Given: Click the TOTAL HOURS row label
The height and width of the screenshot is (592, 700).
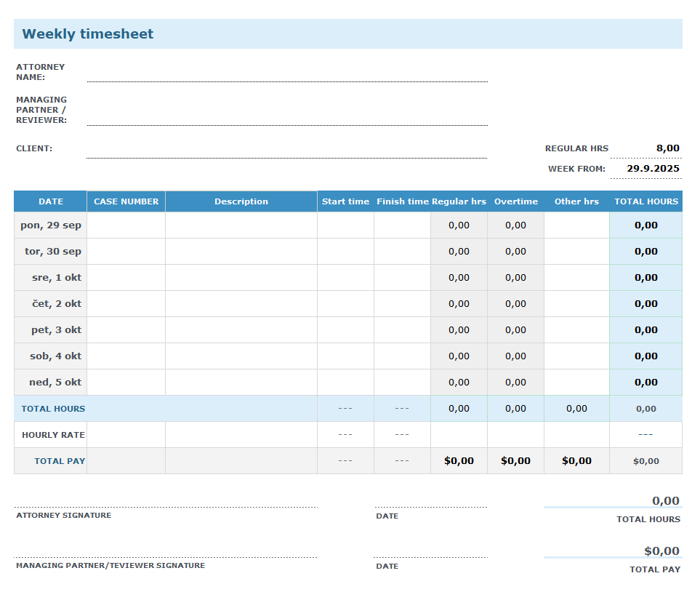Looking at the screenshot, I should [x=53, y=409].
